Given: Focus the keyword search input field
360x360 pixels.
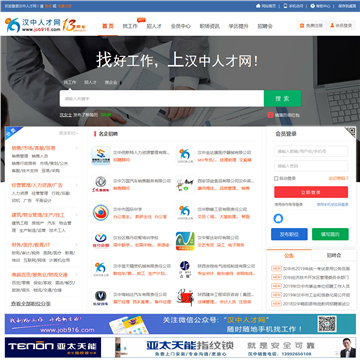Looking at the screenshot, I should [x=162, y=98].
